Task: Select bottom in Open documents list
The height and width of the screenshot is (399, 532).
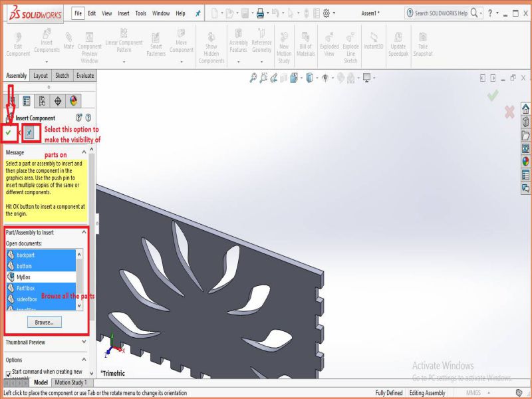Action: pyautogui.click(x=41, y=266)
